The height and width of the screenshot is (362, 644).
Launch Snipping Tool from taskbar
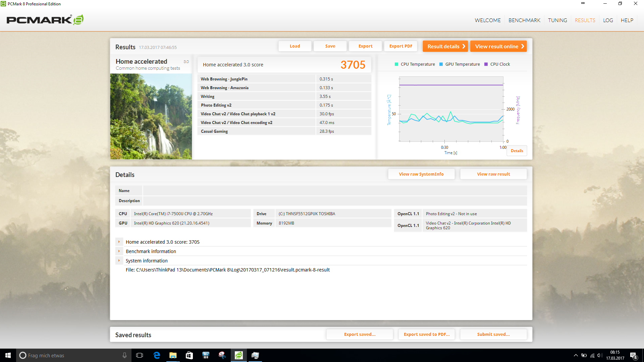click(222, 355)
